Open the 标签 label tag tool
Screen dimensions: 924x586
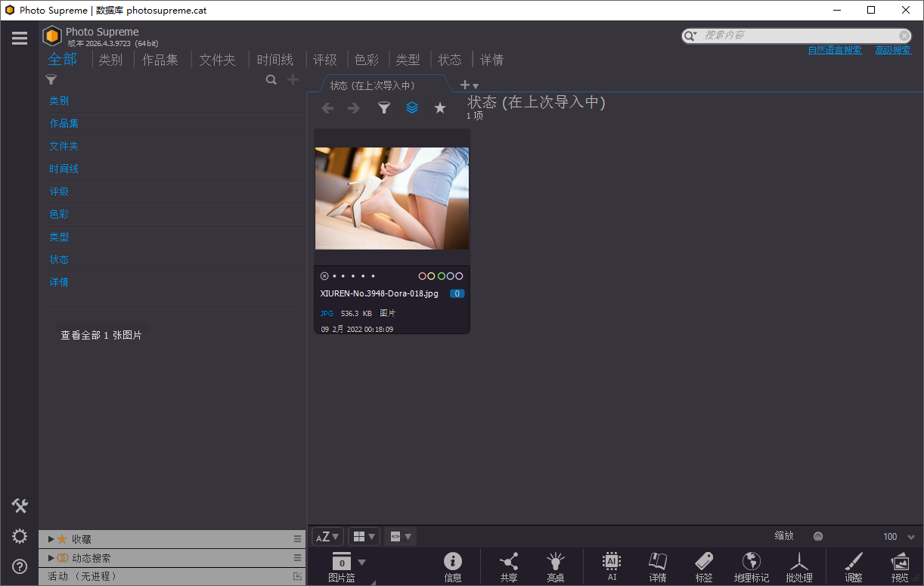coord(704,567)
